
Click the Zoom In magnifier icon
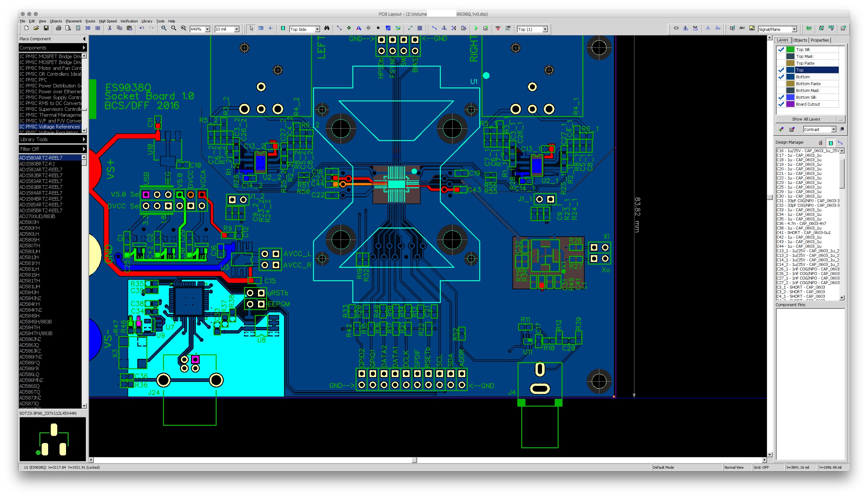[x=164, y=29]
